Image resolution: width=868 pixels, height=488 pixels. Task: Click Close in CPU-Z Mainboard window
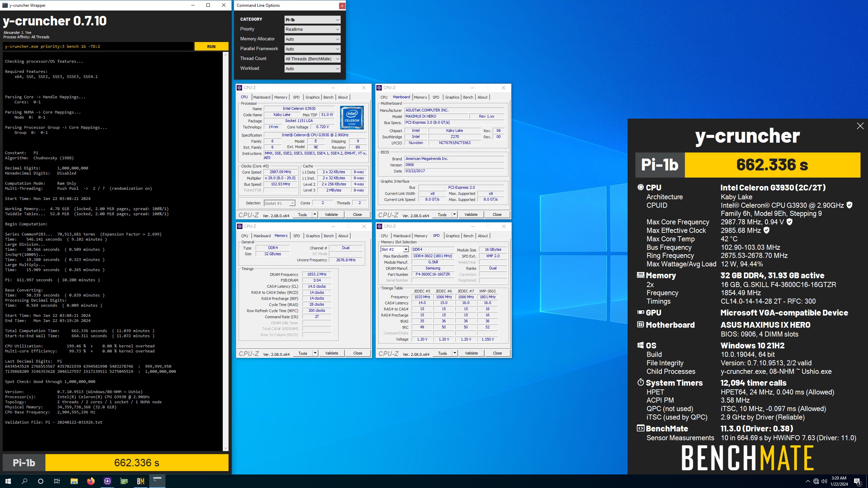click(497, 215)
